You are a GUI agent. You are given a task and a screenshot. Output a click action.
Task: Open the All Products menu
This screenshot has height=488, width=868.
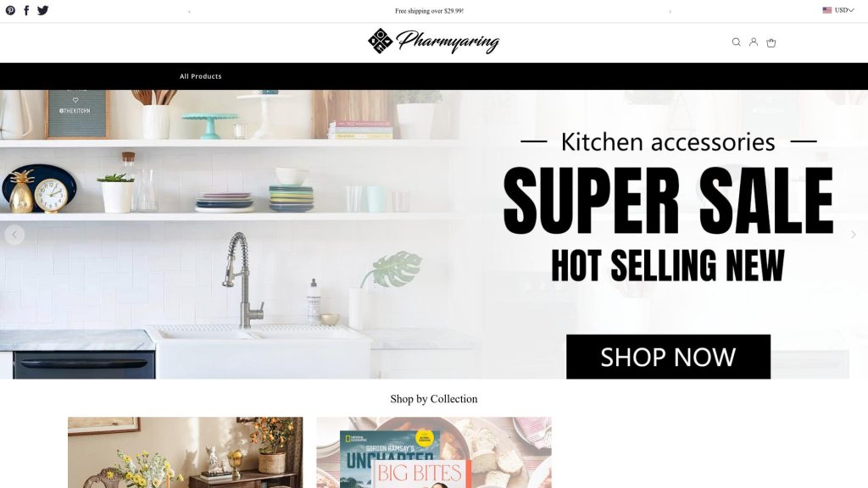[x=200, y=76]
